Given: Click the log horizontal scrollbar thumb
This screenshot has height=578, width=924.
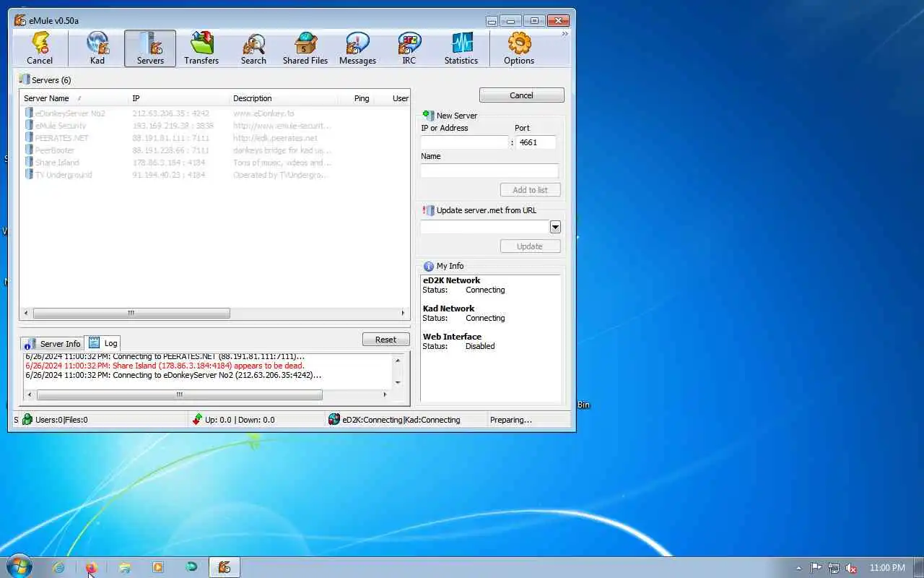Looking at the screenshot, I should (180, 395).
